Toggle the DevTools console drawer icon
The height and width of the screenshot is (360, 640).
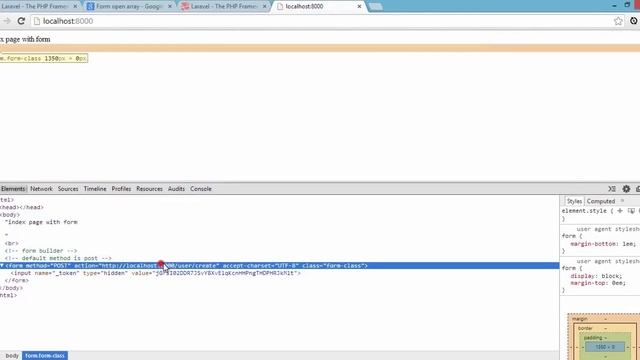click(611, 189)
